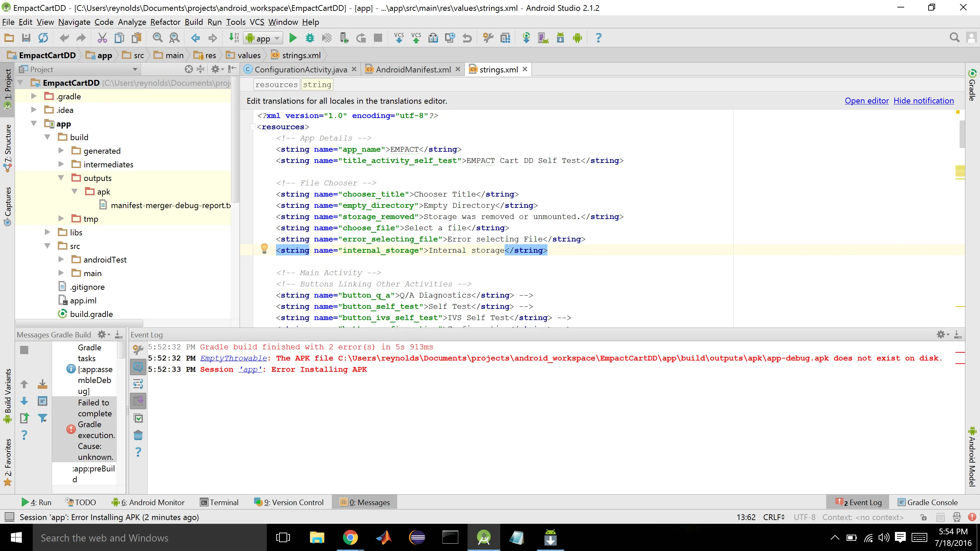This screenshot has height=551, width=980.
Task: Click CRLF line separator in status bar
Action: pos(773,517)
